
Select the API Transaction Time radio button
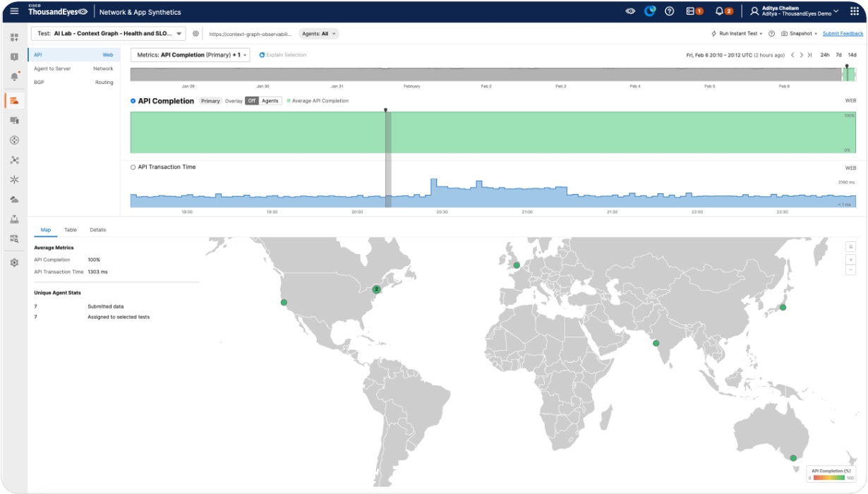[134, 166]
